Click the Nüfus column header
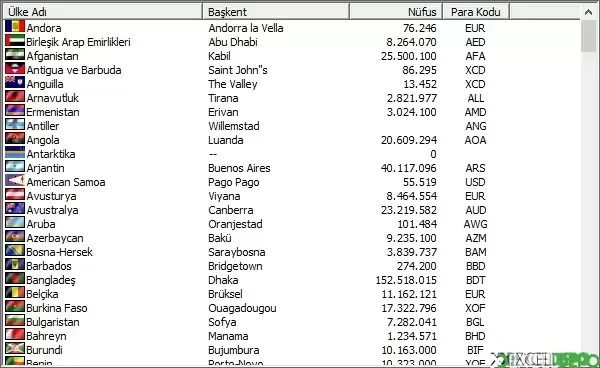Screen dimensions: 600x368 396,12
